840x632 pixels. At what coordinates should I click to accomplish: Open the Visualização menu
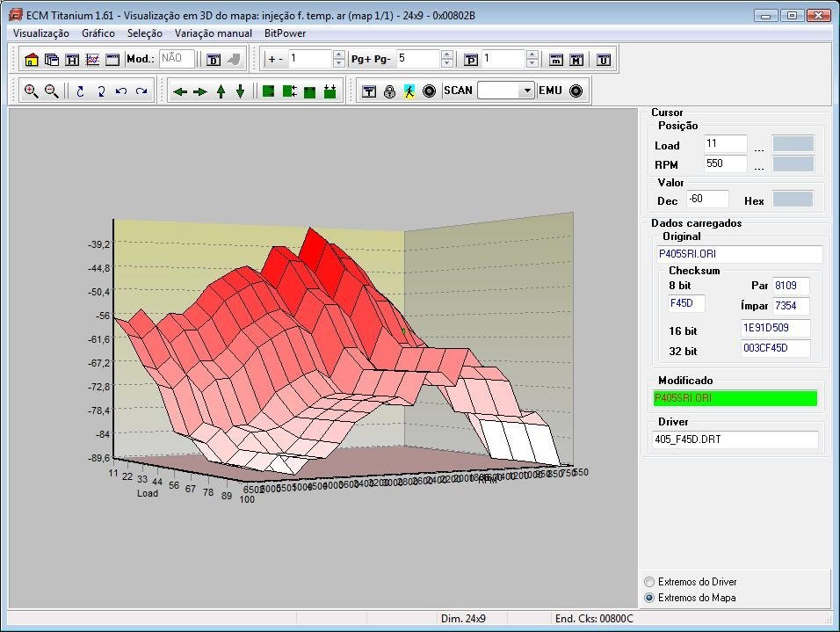click(x=41, y=33)
